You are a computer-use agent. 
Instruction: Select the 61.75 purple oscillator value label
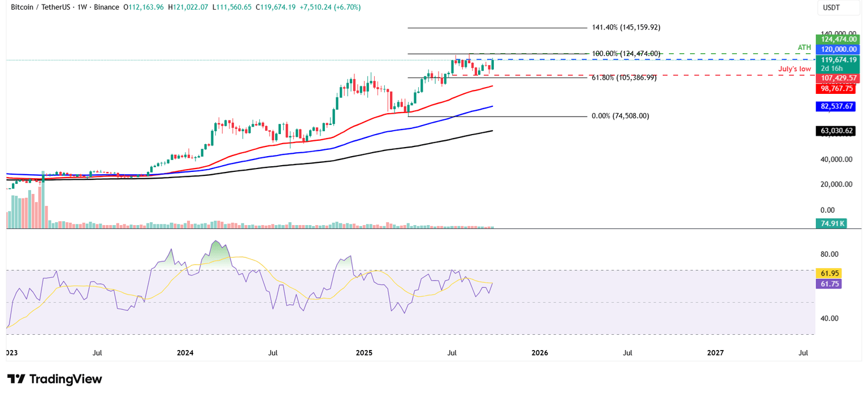(x=830, y=283)
